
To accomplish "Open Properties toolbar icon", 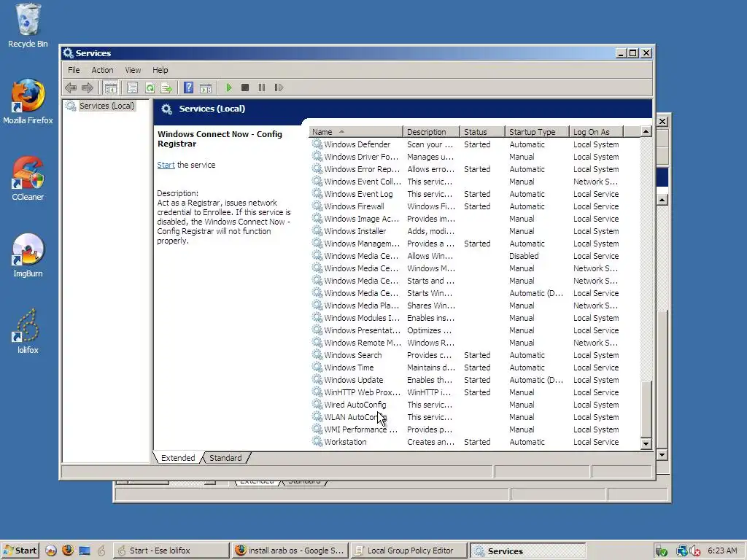I will (x=133, y=87).
